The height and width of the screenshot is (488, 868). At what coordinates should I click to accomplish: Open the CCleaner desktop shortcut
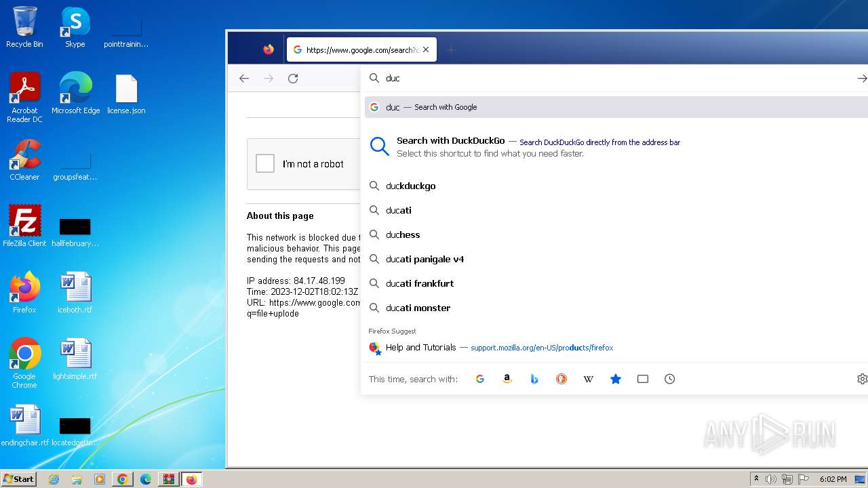click(x=24, y=160)
